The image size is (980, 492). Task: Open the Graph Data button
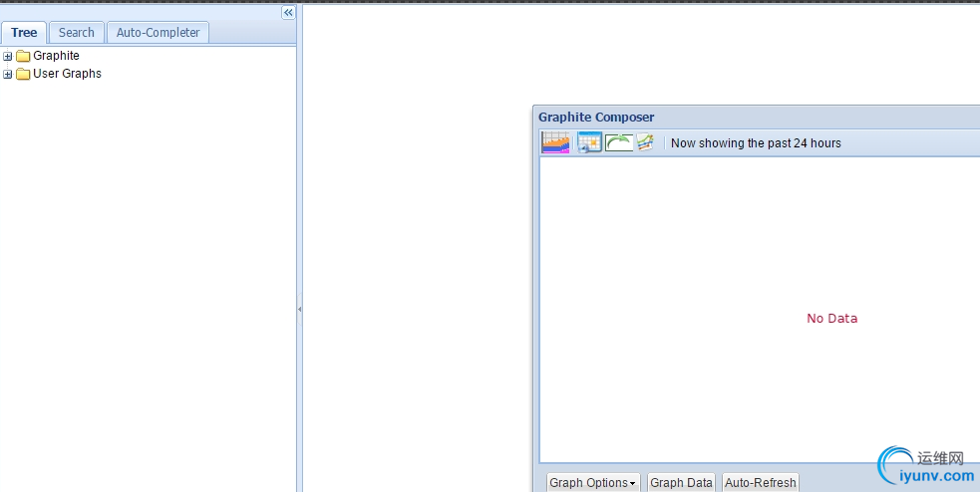point(681,483)
